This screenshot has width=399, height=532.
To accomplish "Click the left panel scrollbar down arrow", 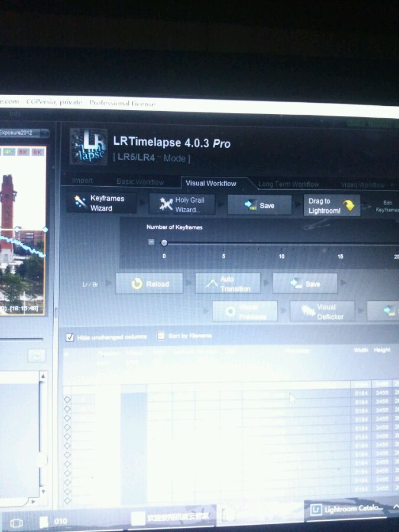I will 43,491.
